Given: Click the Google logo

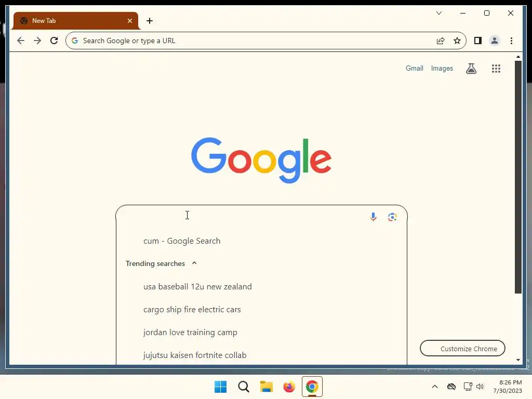Looking at the screenshot, I should click(261, 160).
